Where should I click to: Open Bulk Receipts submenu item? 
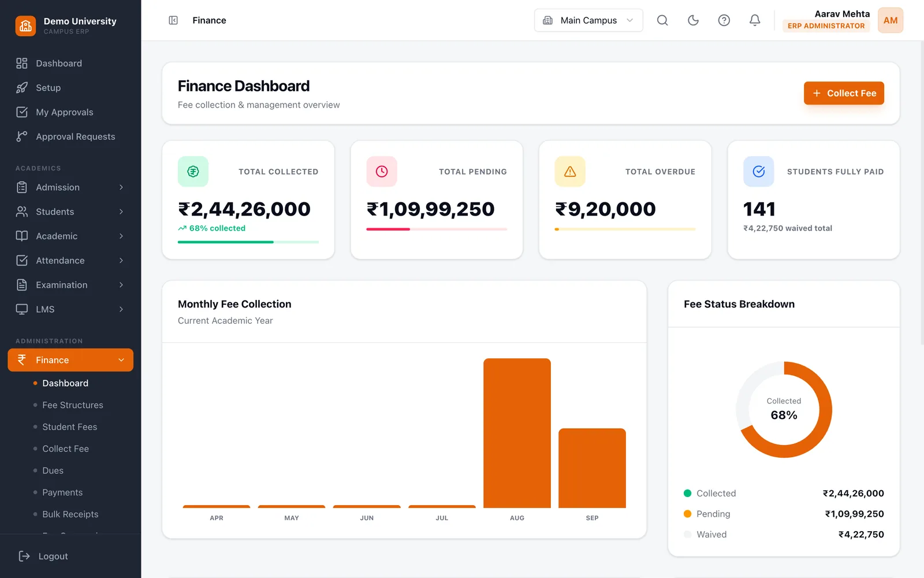[x=70, y=514]
